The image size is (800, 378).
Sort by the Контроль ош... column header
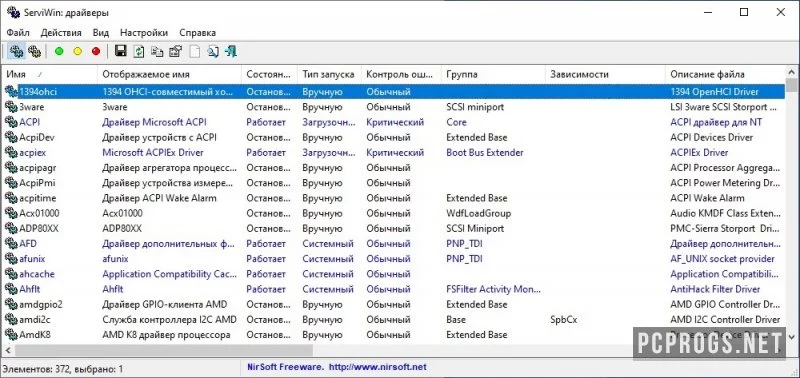pos(401,74)
